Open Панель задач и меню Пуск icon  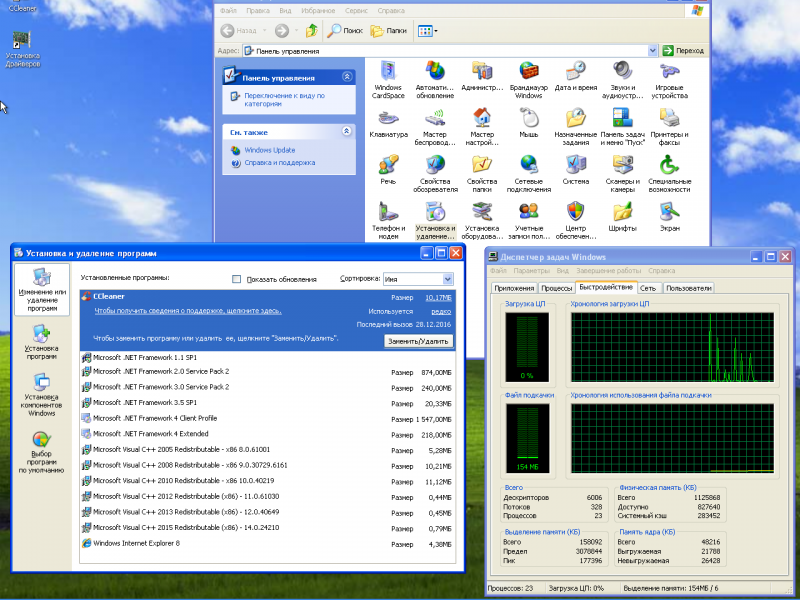pos(622,127)
